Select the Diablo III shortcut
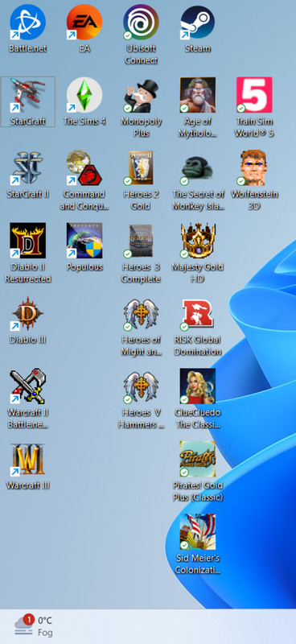 click(x=27, y=314)
